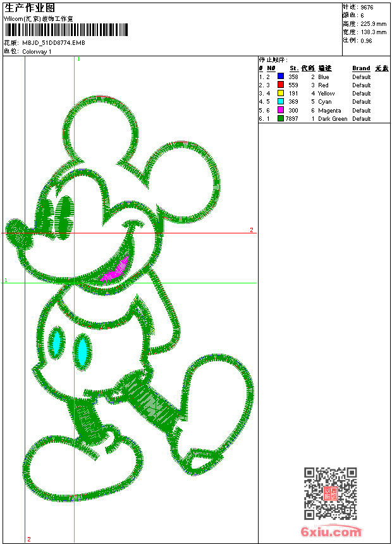Click the '描述' description column header
The height and width of the screenshot is (544, 392).
click(x=325, y=68)
